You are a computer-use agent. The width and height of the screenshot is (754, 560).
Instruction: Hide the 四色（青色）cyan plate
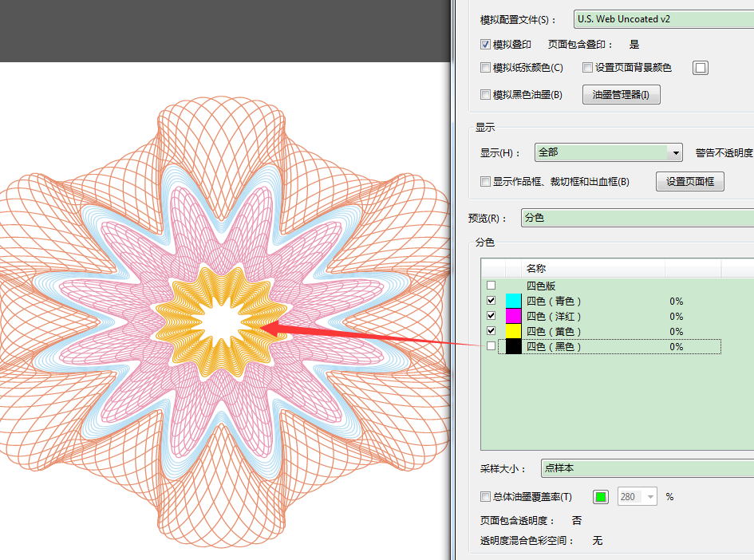491,301
